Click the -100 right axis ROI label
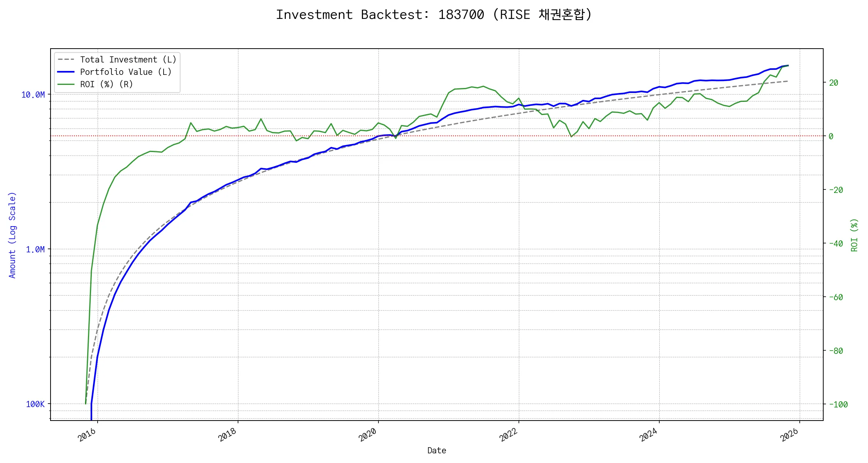868x463 pixels. 838,404
